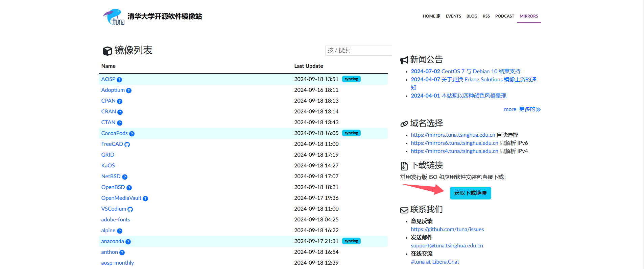The width and height of the screenshot is (644, 269).
Task: Open the KaOS mirror link
Action: coord(108,165)
